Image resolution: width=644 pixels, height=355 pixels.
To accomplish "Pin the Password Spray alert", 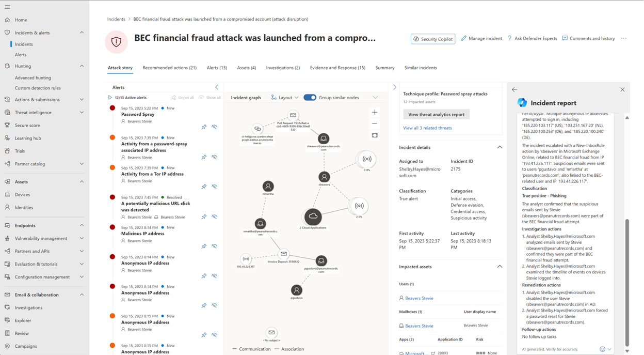I will tap(204, 127).
